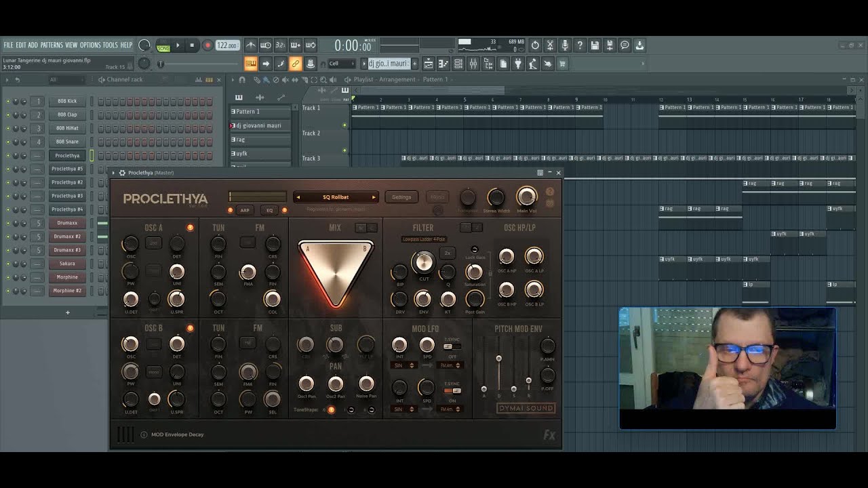Toggle the OSC B power LED

click(x=190, y=328)
